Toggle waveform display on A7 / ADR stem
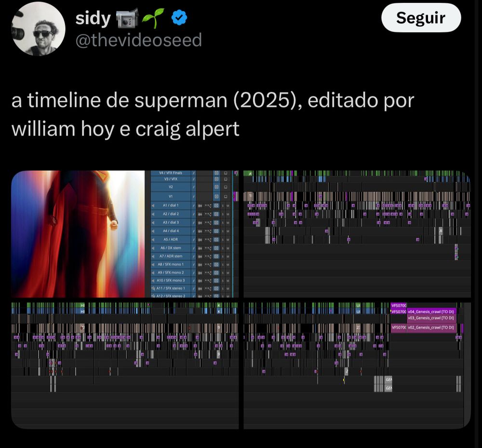The height and width of the screenshot is (448, 482). coord(200,257)
